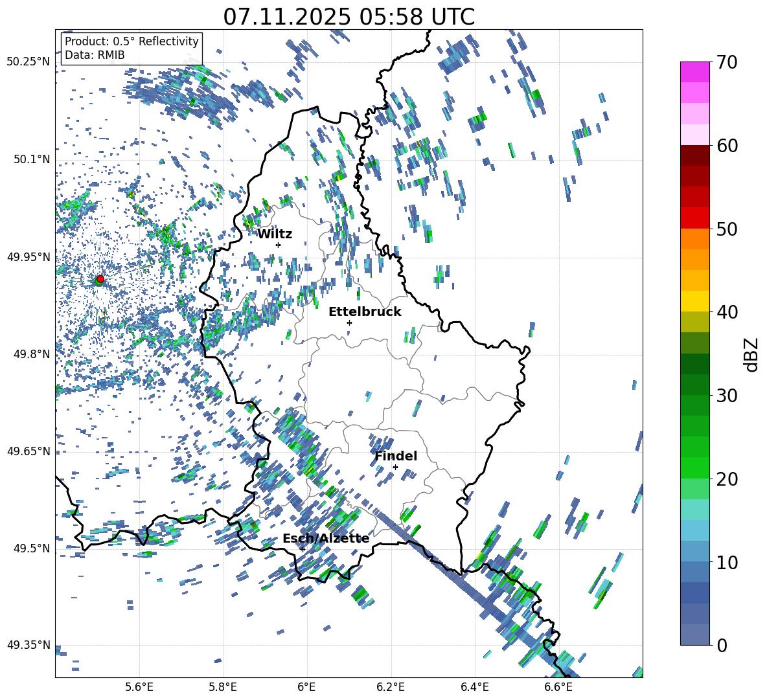Click the 49.8°N latitude label
The width and height of the screenshot is (767, 700).
(x=32, y=354)
